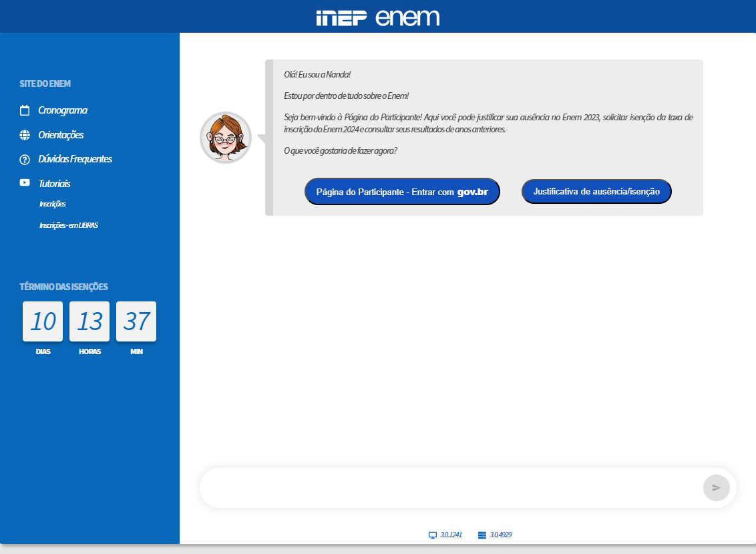Click the MIN countdown box showing 37
The image size is (756, 554).
click(136, 321)
